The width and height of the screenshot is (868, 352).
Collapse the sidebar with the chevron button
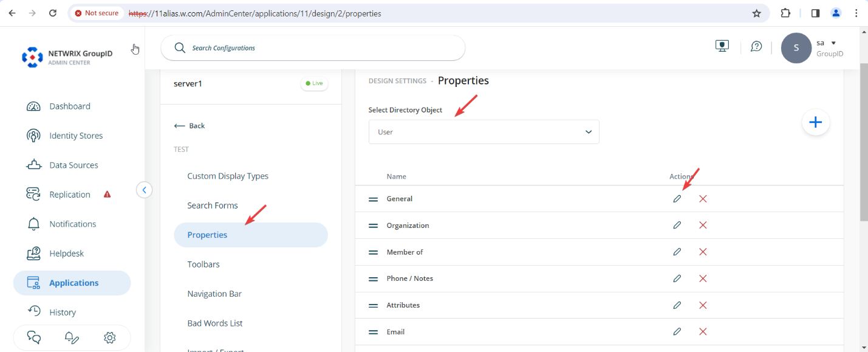coord(144,190)
